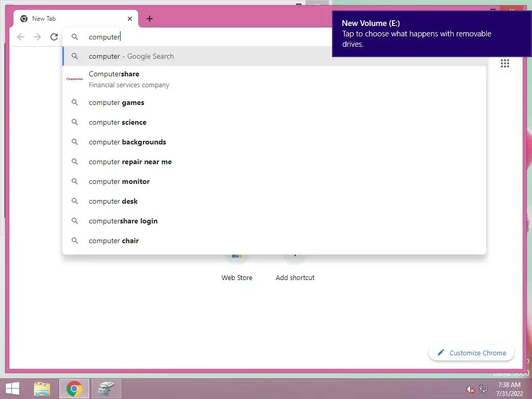Screen dimensions: 532x399
Task: Select 'computer repair near me' suggestion
Action: pyautogui.click(x=274, y=162)
